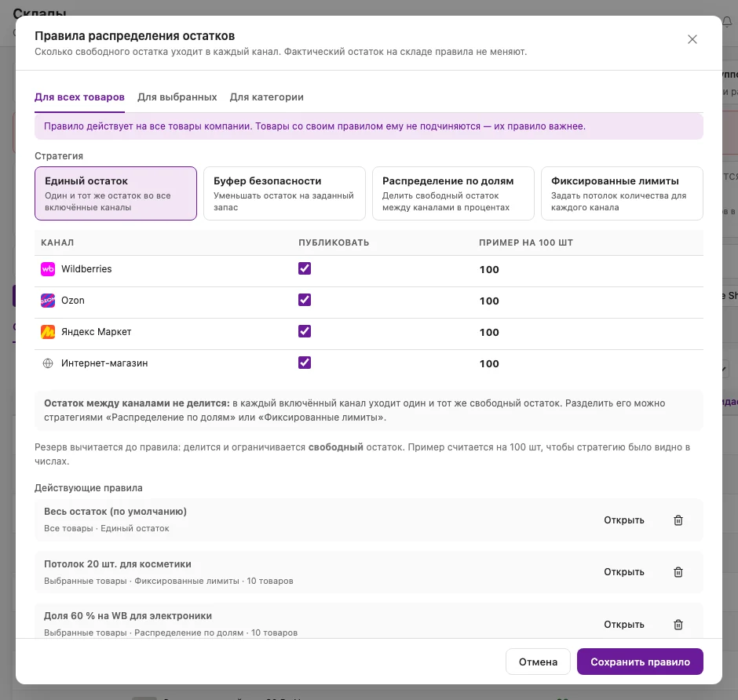Click the КАНАЛ column header

pyautogui.click(x=57, y=242)
